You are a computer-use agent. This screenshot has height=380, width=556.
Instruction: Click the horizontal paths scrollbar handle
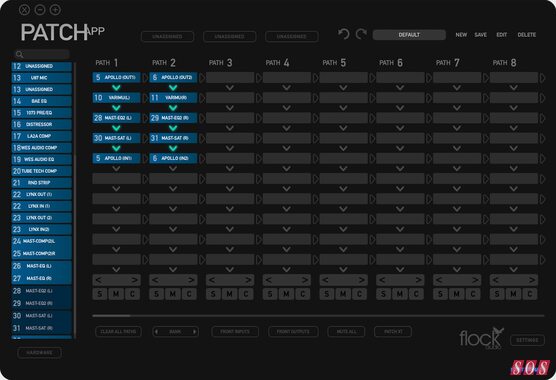(x=111, y=315)
